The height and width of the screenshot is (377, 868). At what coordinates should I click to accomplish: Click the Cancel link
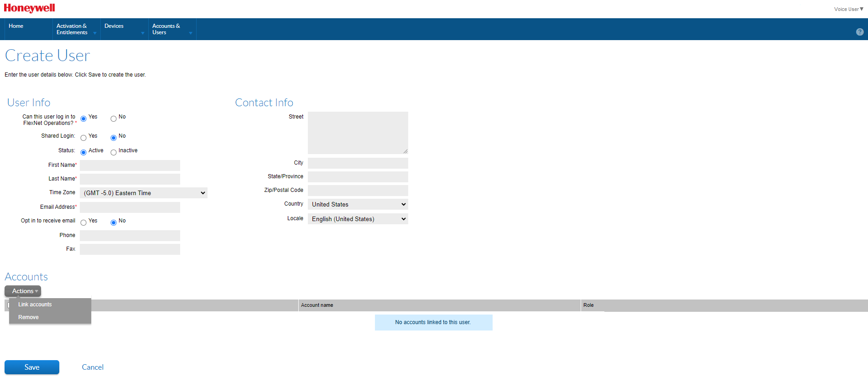point(93,367)
